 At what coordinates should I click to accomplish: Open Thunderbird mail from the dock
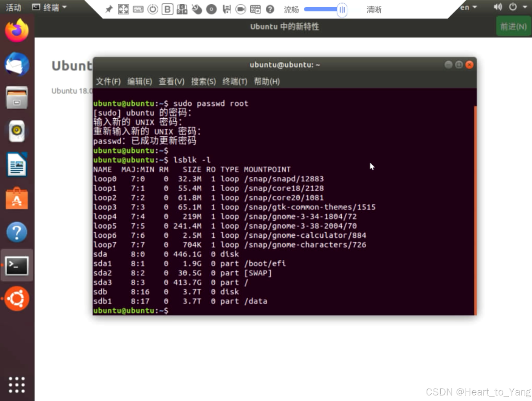tap(17, 64)
